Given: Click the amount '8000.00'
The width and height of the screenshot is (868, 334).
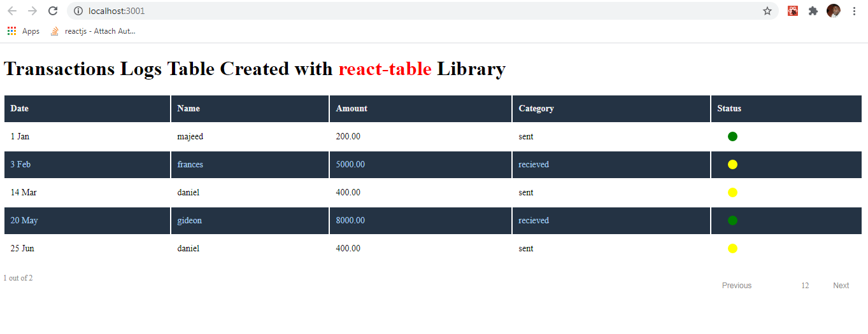Looking at the screenshot, I should click(x=350, y=220).
